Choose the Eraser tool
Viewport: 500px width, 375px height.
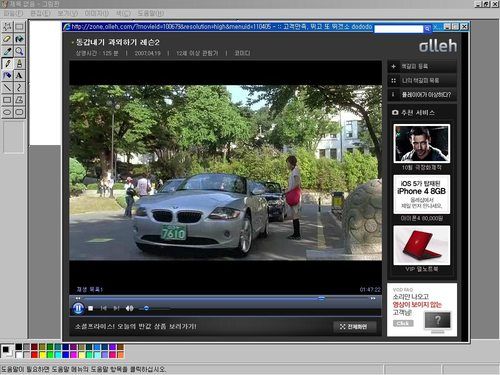click(7, 39)
